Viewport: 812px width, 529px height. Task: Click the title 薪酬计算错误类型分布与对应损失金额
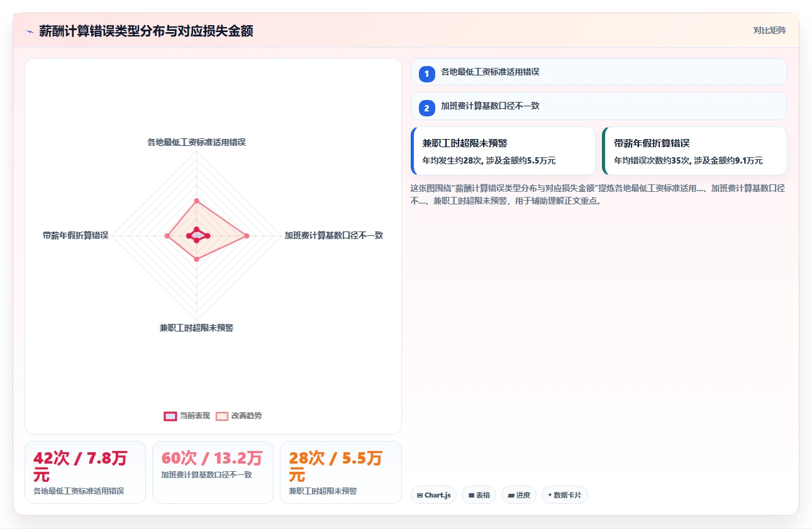click(x=146, y=31)
